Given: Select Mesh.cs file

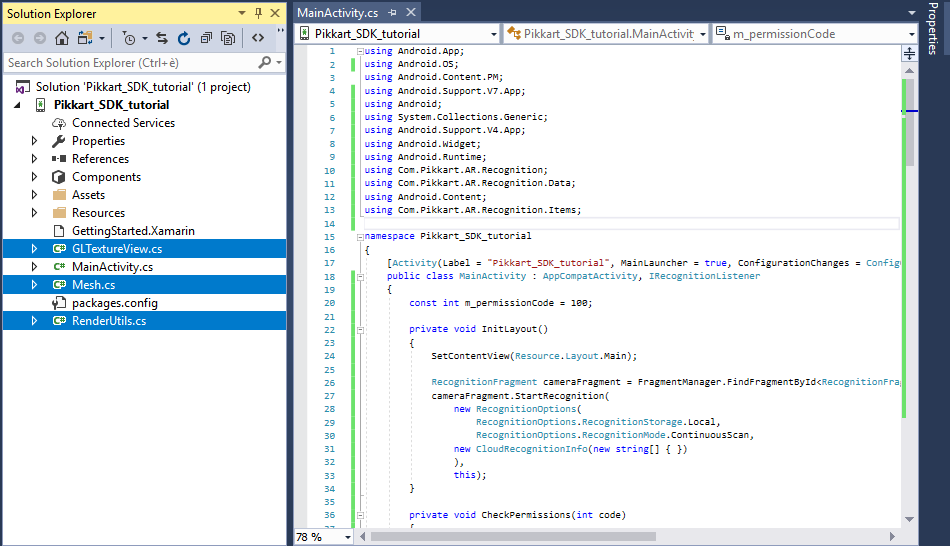Looking at the screenshot, I should coord(93,285).
